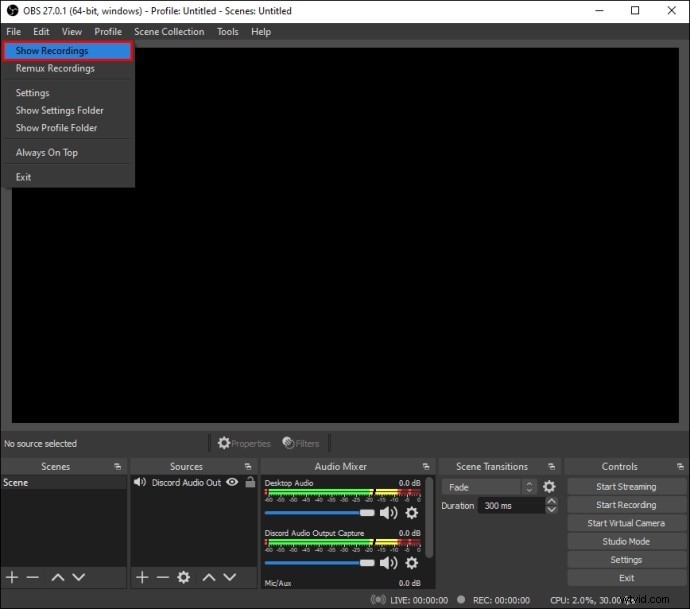Viewport: 690px width, 609px height.
Task: Click LIVE: 00:00:00 status text
Action: [419, 600]
